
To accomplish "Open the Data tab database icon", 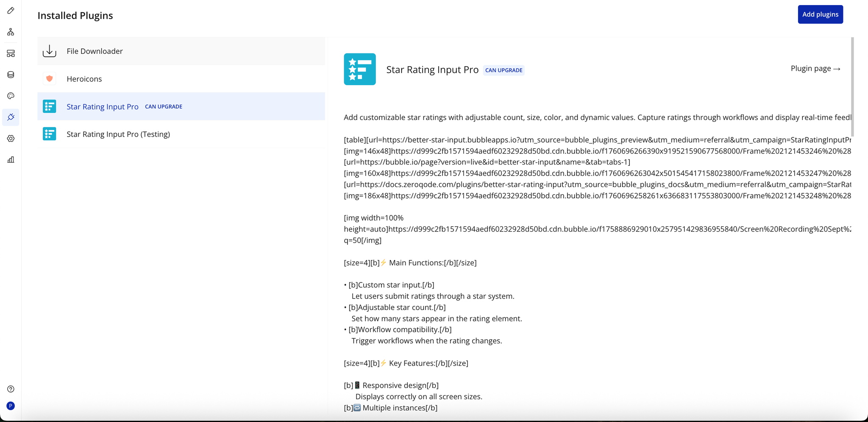I will [11, 75].
